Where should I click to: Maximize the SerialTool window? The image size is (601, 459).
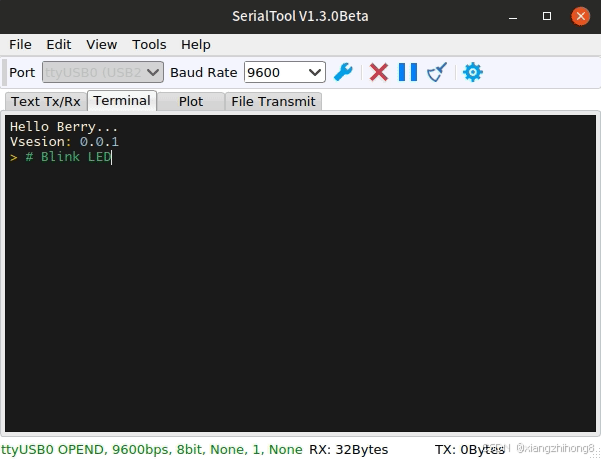547,16
